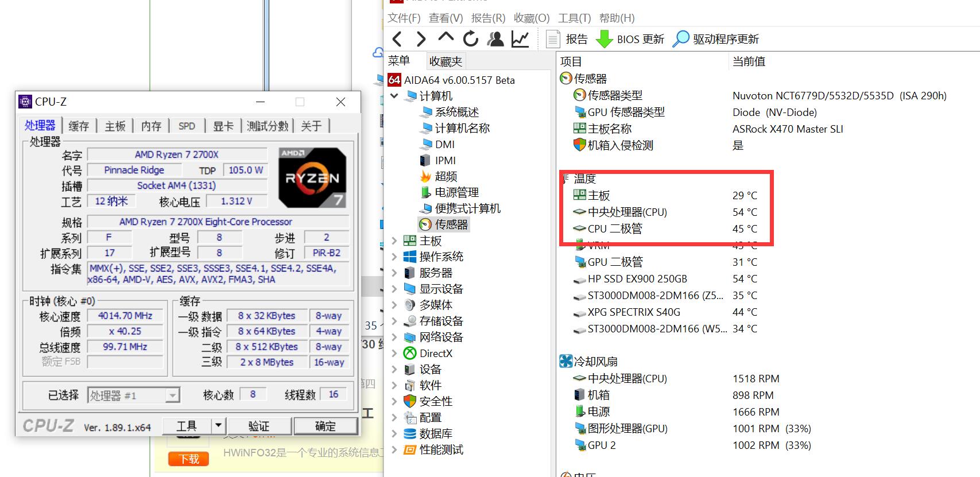Screen dimensions: 980x477
Task: Select 传感器 in the tree
Action: point(444,224)
